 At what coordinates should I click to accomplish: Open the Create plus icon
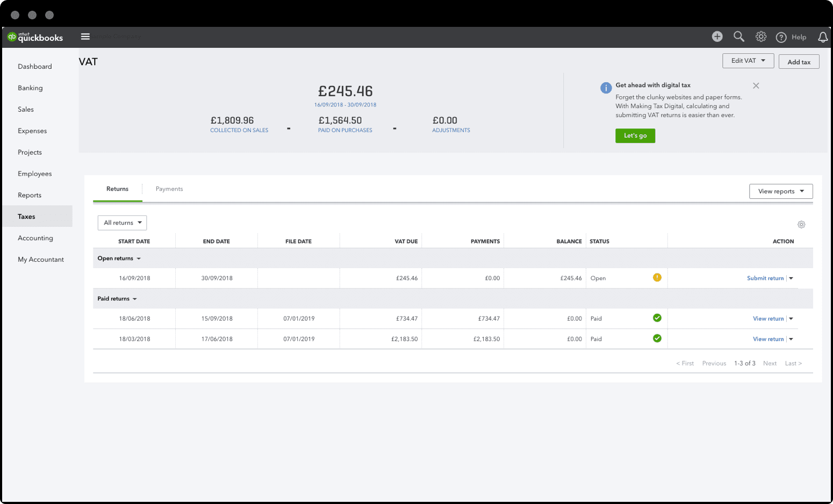tap(717, 37)
